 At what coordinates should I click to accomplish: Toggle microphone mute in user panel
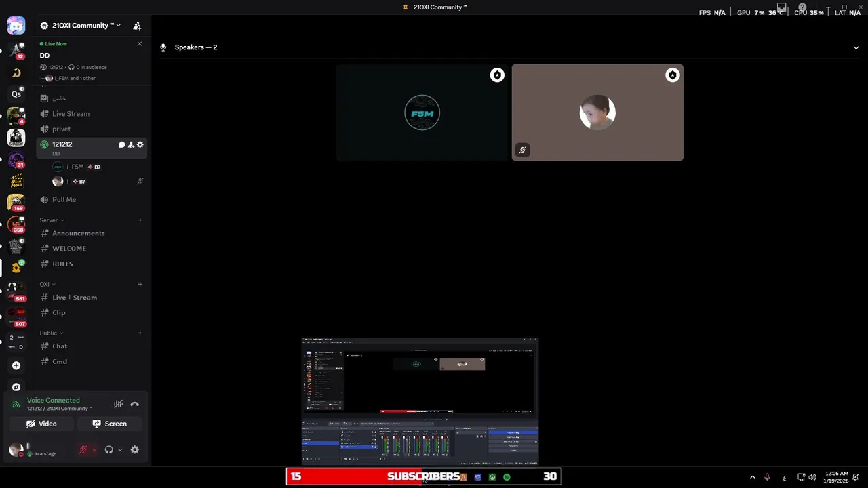(x=83, y=449)
